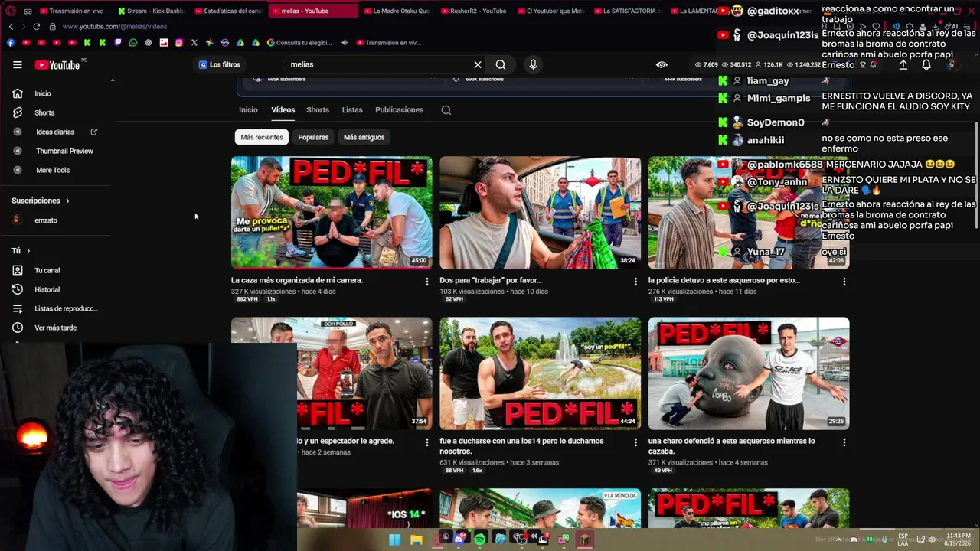Start voice search with the microphone
Image resolution: width=980 pixels, height=551 pixels.
[533, 65]
